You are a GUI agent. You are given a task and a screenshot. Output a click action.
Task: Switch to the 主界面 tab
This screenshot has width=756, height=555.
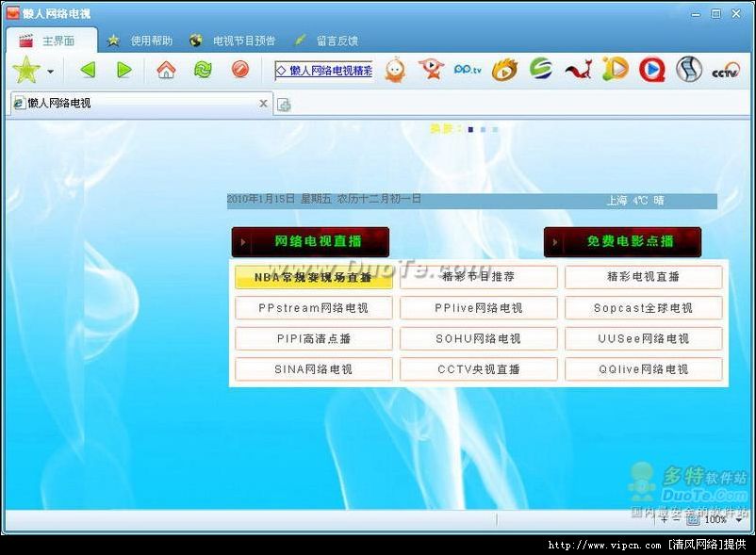[52, 41]
